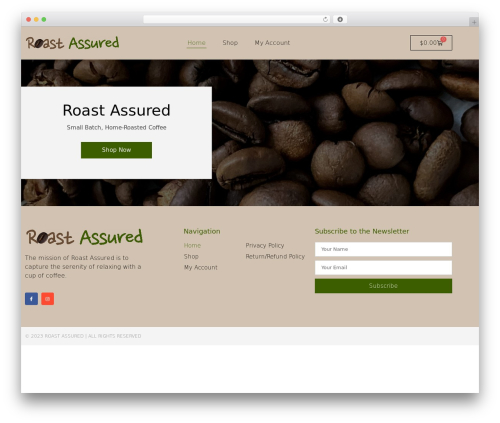This screenshot has height=423, width=500.
Task: Click the Instagram social icon in footer
Action: [x=48, y=299]
